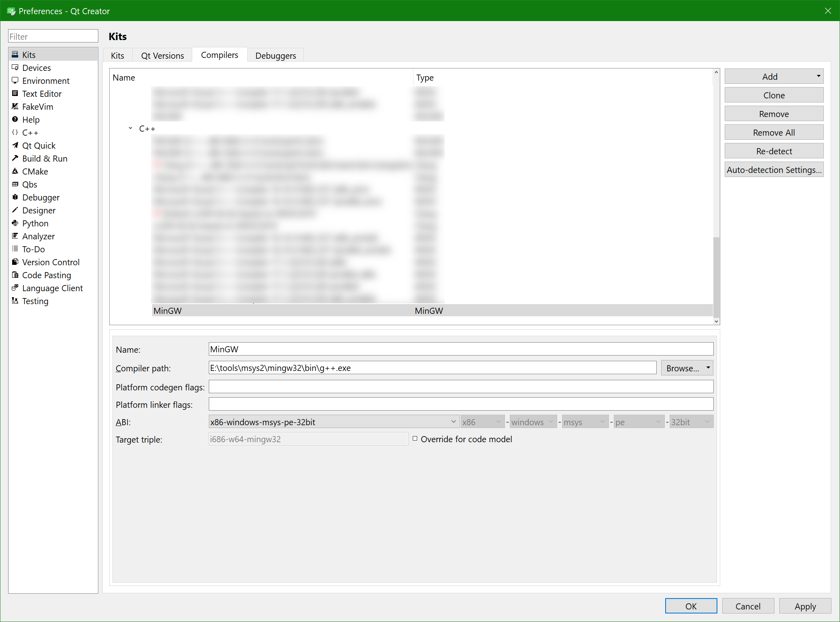Viewport: 840px width, 622px height.
Task: Click the Platform linker flags field
Action: point(461,404)
